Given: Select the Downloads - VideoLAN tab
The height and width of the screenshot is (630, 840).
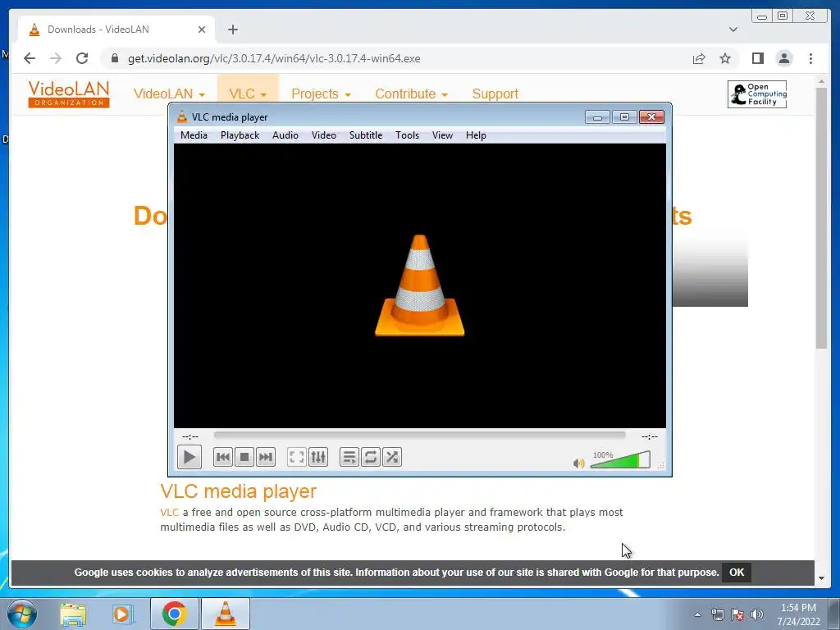Looking at the screenshot, I should click(116, 30).
